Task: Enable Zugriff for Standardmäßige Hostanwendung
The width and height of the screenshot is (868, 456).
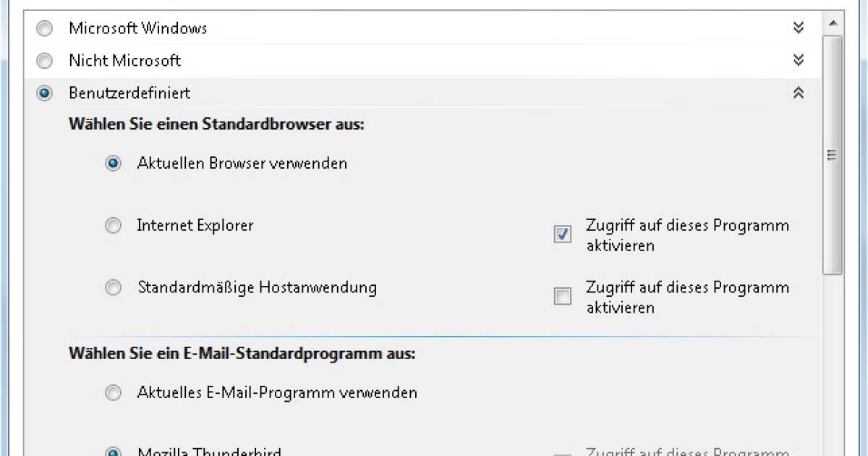Action: coord(562,296)
